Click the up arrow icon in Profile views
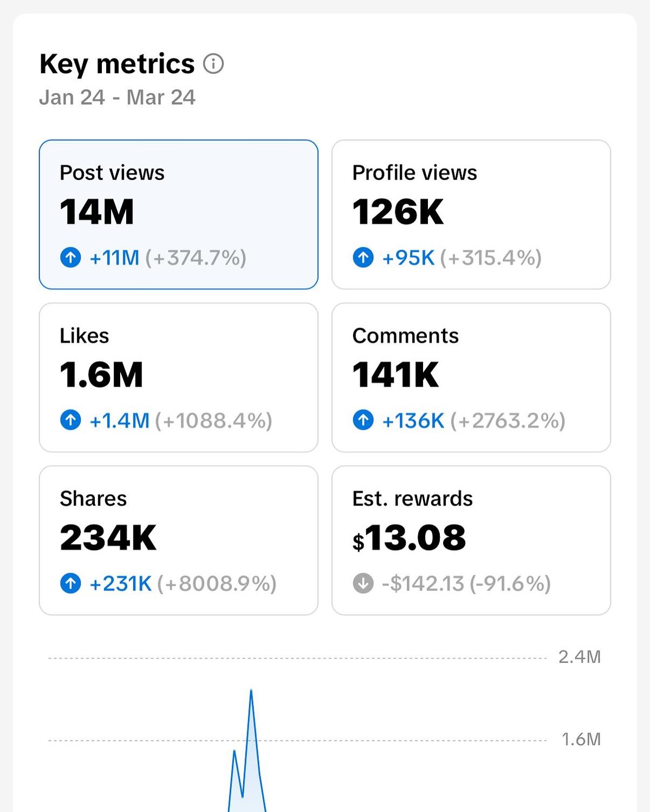650x812 pixels. tap(363, 257)
